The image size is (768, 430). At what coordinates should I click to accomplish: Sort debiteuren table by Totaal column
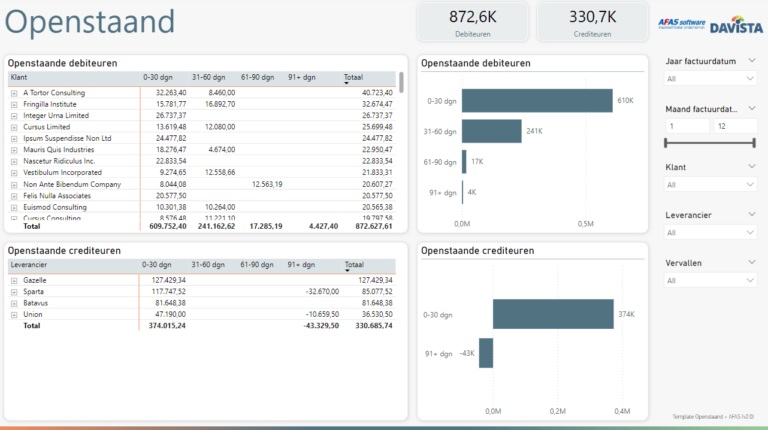(353, 77)
